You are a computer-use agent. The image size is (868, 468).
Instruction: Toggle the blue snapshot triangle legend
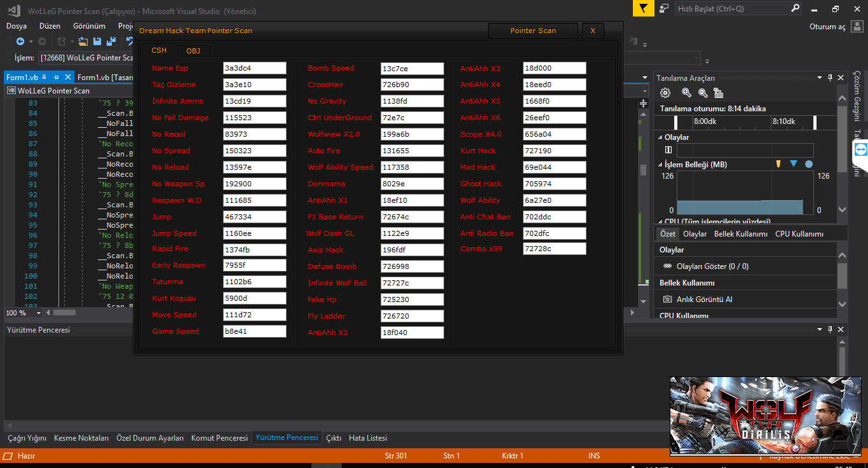tap(793, 164)
